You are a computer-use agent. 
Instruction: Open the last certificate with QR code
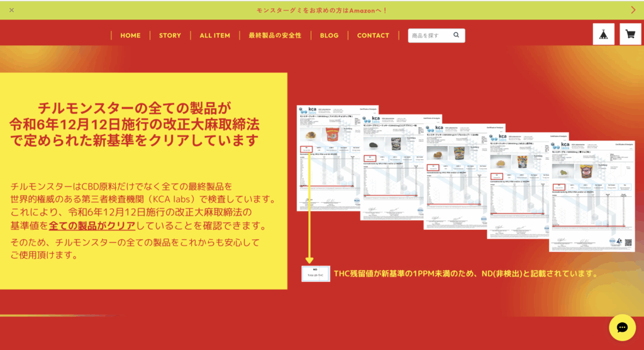coord(592,195)
